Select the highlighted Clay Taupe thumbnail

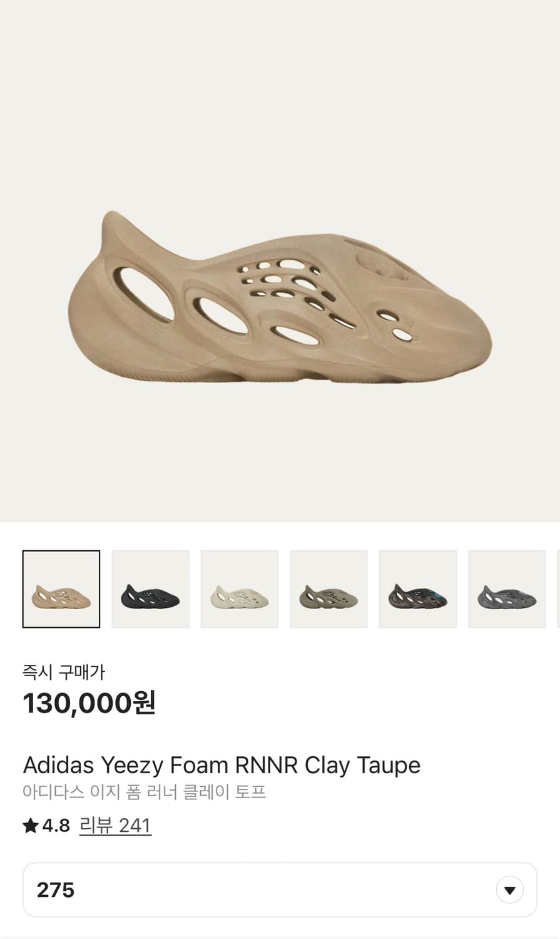coord(61,589)
